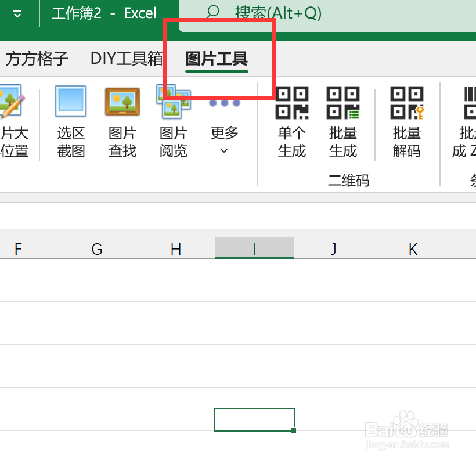The image size is (476, 461).
Task: Select column H header
Action: pyautogui.click(x=175, y=248)
